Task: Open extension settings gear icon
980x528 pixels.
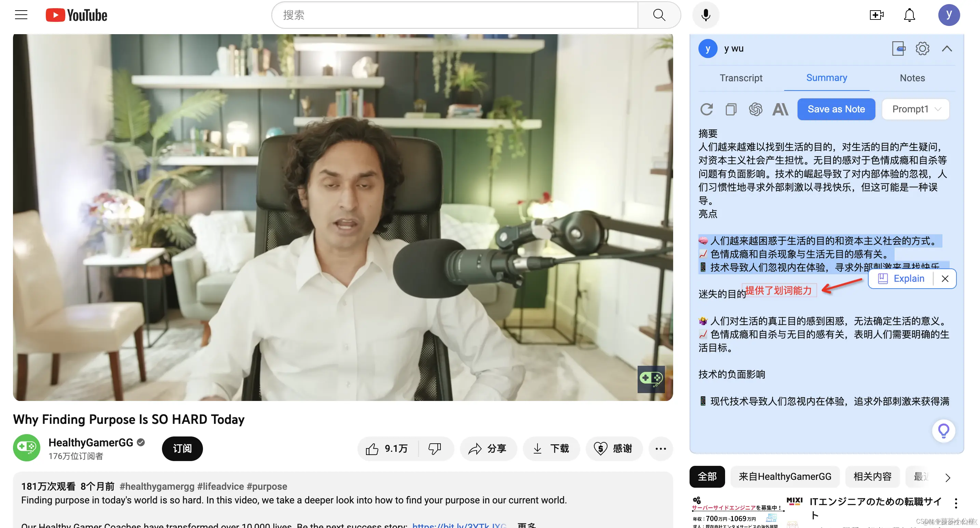Action: point(922,48)
